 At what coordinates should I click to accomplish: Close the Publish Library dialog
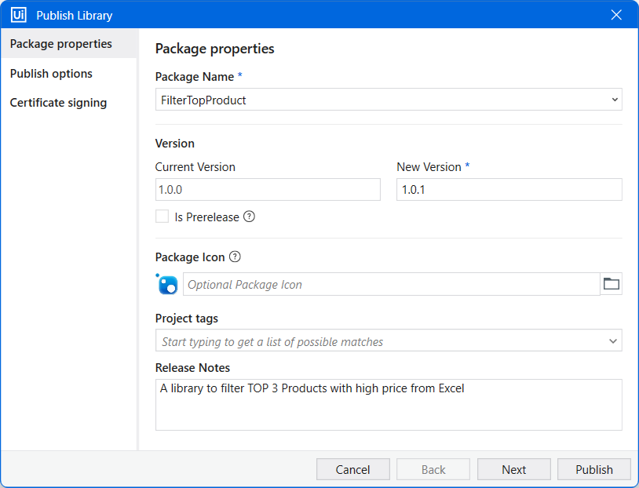tap(616, 15)
